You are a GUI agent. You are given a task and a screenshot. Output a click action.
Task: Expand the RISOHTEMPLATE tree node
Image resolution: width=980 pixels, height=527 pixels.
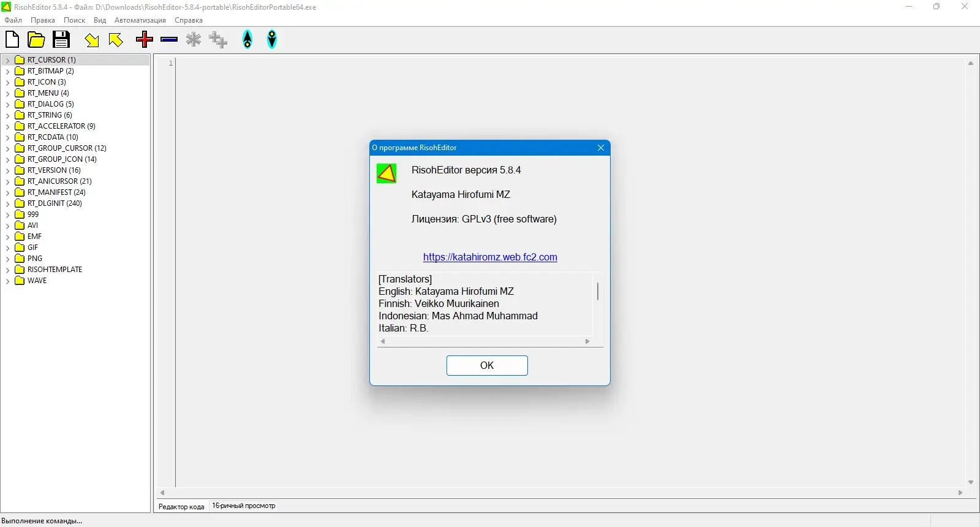point(7,270)
